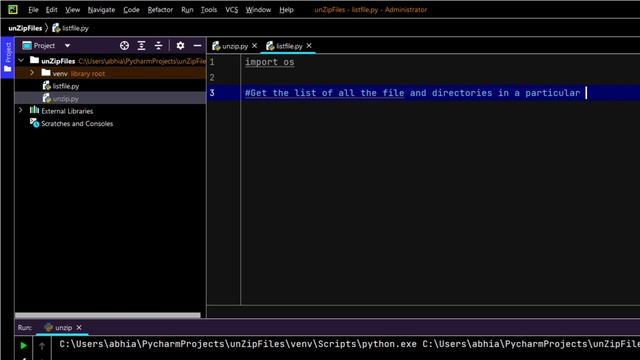
Task: Click line number 2 in gutter
Action: [212, 78]
